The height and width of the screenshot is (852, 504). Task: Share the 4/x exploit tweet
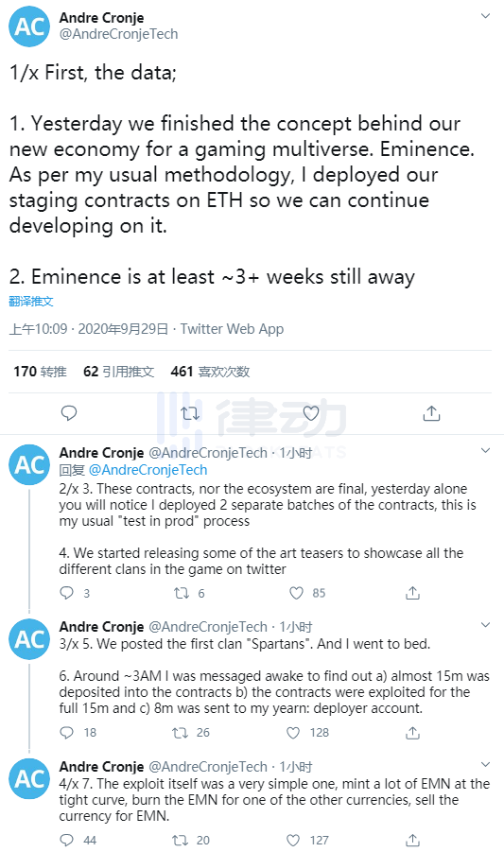pyautogui.click(x=413, y=840)
